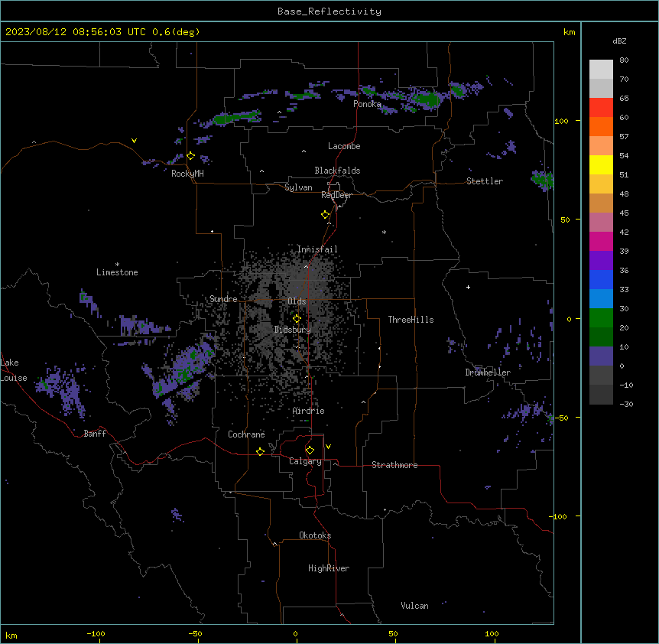Click the RedDeer label on map
The width and height of the screenshot is (659, 644).
click(x=336, y=195)
